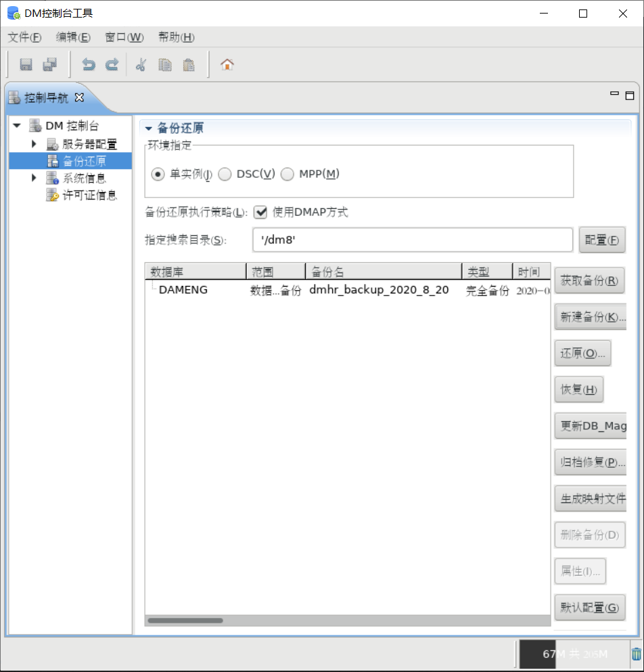644x672 pixels.
Task: Select the MPP(M) radio button
Action: [x=287, y=174]
